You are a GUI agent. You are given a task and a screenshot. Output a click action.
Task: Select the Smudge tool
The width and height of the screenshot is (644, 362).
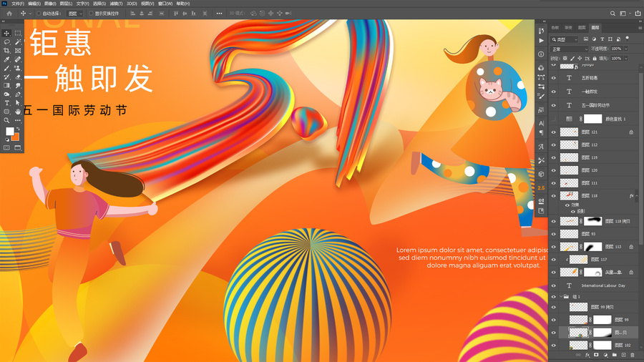point(18,85)
